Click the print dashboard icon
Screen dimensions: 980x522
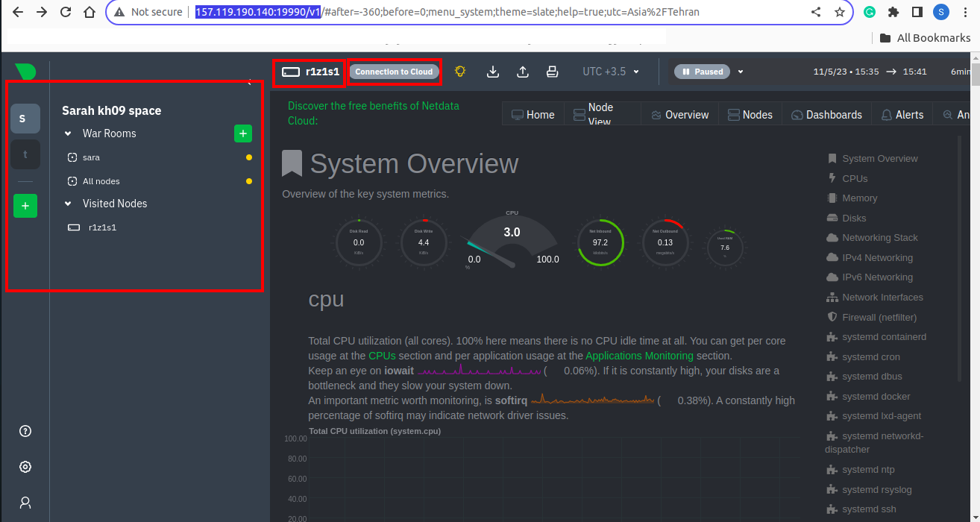click(x=552, y=72)
